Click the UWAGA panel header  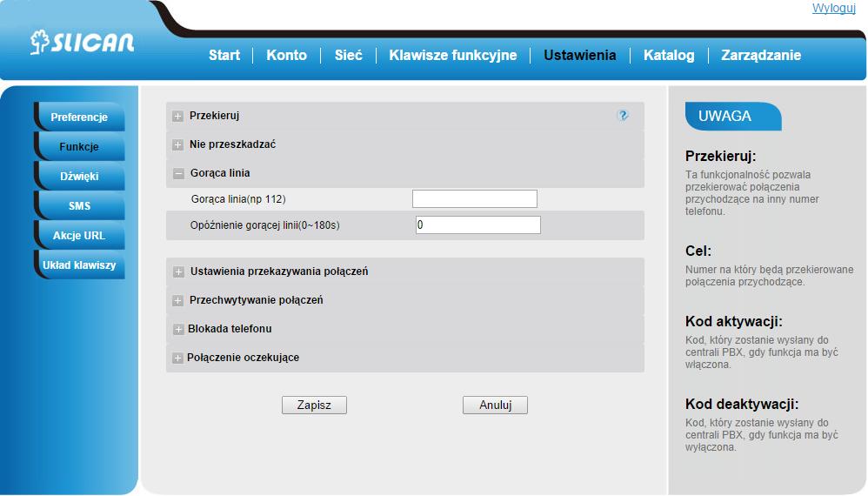point(733,117)
